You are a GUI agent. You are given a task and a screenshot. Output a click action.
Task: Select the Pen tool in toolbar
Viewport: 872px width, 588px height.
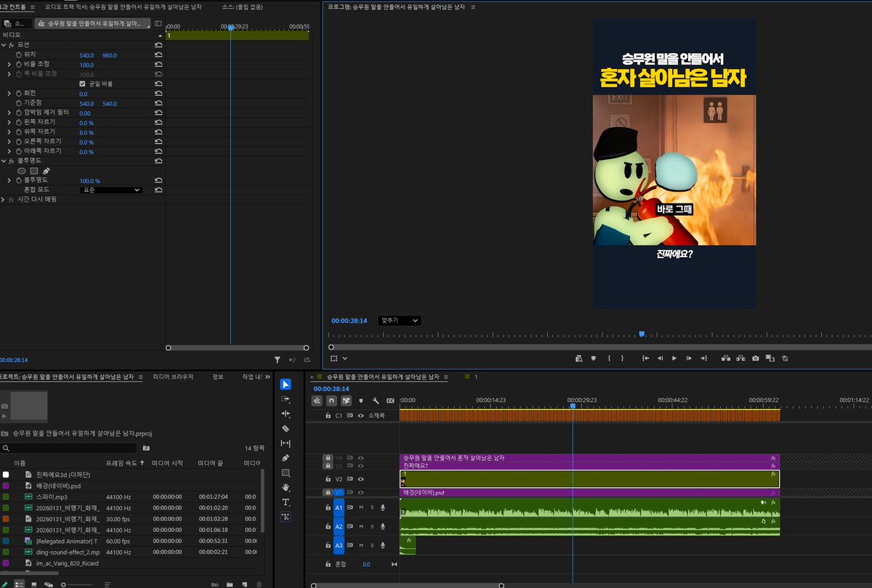[286, 458]
